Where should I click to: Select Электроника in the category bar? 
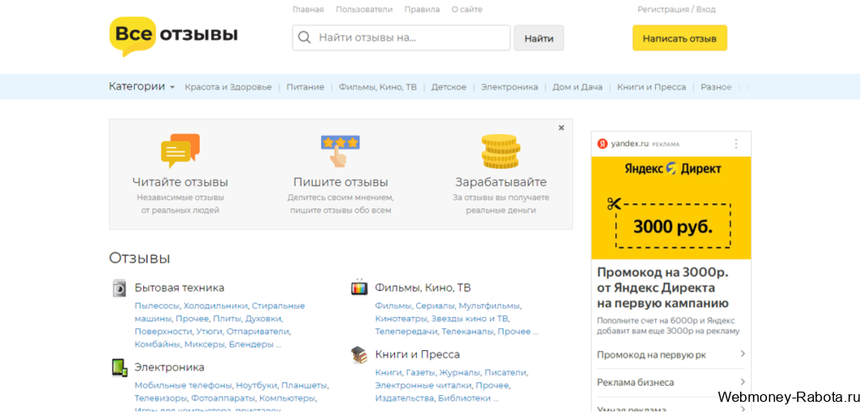pyautogui.click(x=509, y=87)
